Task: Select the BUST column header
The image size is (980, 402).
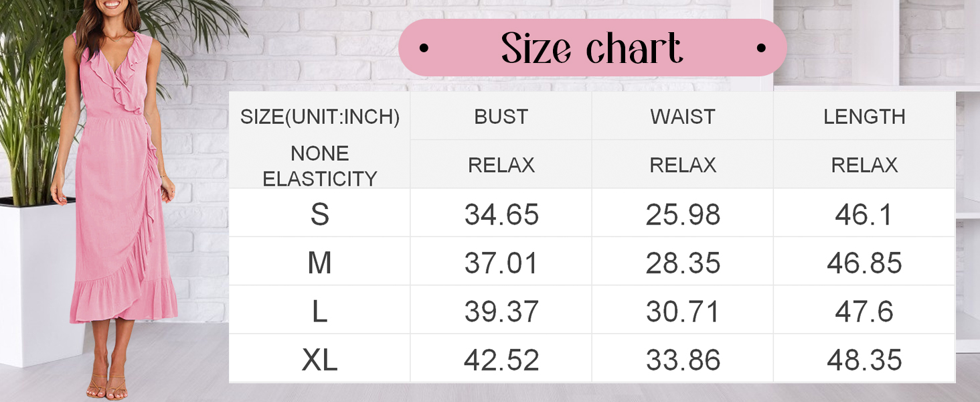Action: [x=501, y=117]
